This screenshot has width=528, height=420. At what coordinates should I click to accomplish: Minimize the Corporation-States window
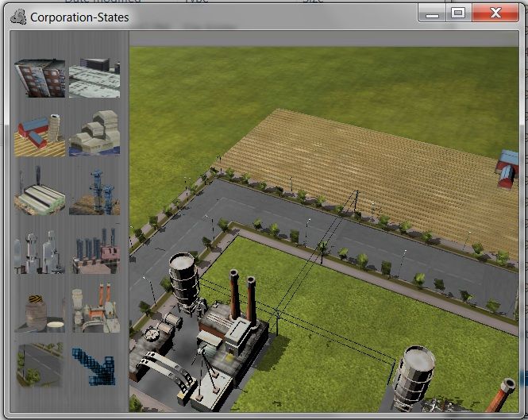(x=432, y=13)
